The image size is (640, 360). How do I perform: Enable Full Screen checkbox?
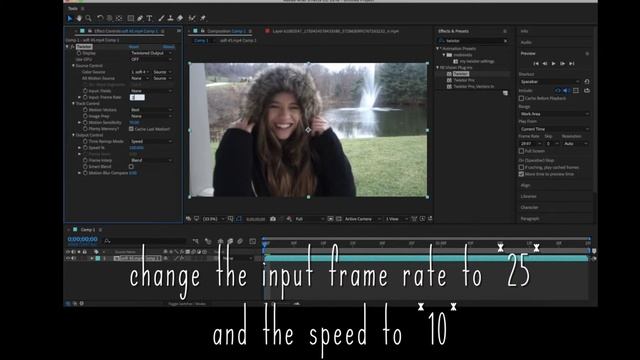point(521,151)
